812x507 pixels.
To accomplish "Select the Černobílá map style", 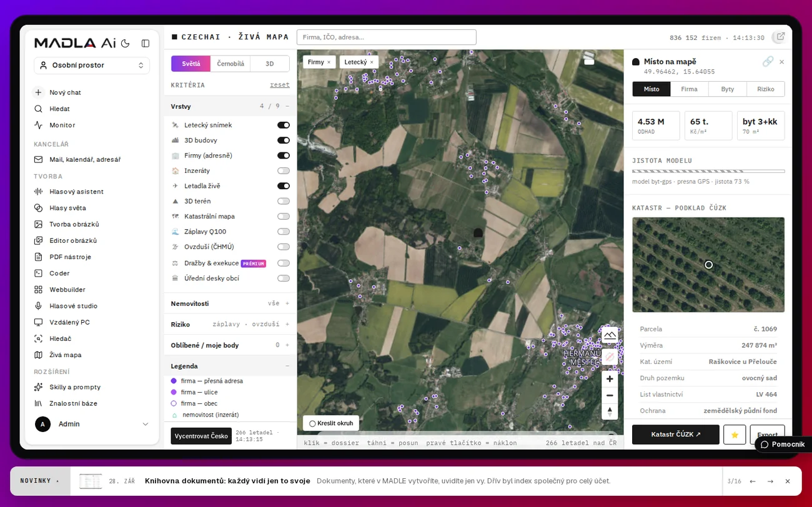I will (x=230, y=64).
